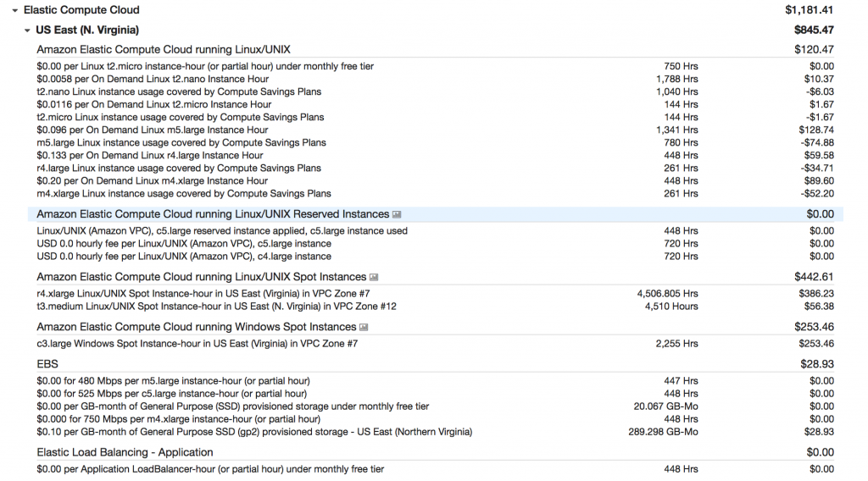Collapse the US East (N. Virginia) region
This screenshot has width=868, height=481.
[x=27, y=30]
